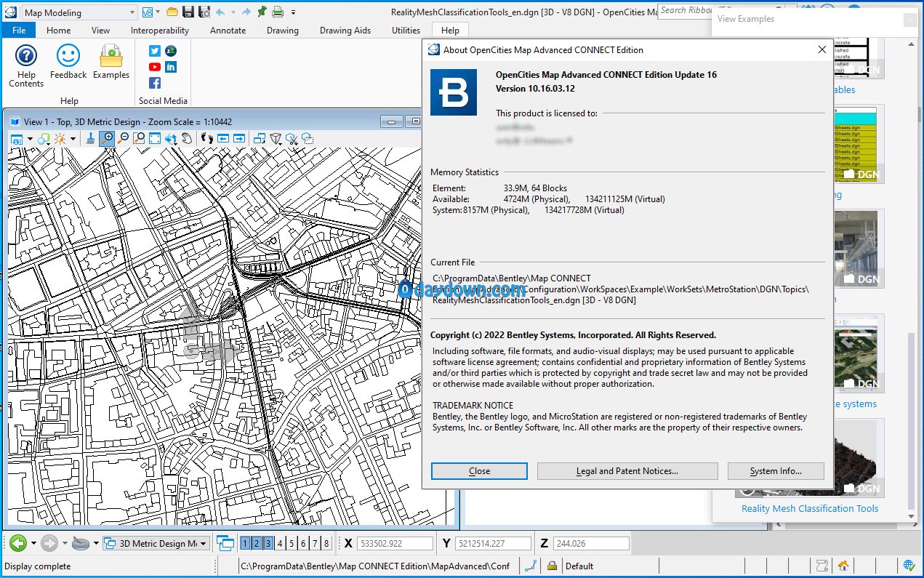Click the Update View brush icon
This screenshot has height=578, width=924.
click(x=91, y=138)
